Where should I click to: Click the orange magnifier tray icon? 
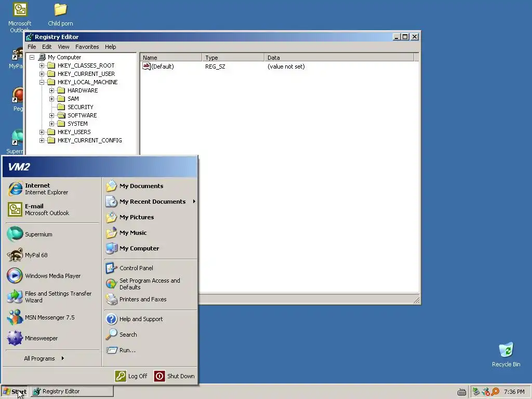coord(495,392)
